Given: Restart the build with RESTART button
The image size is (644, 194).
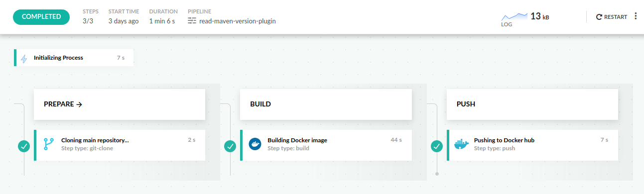Looking at the screenshot, I should pos(612,17).
